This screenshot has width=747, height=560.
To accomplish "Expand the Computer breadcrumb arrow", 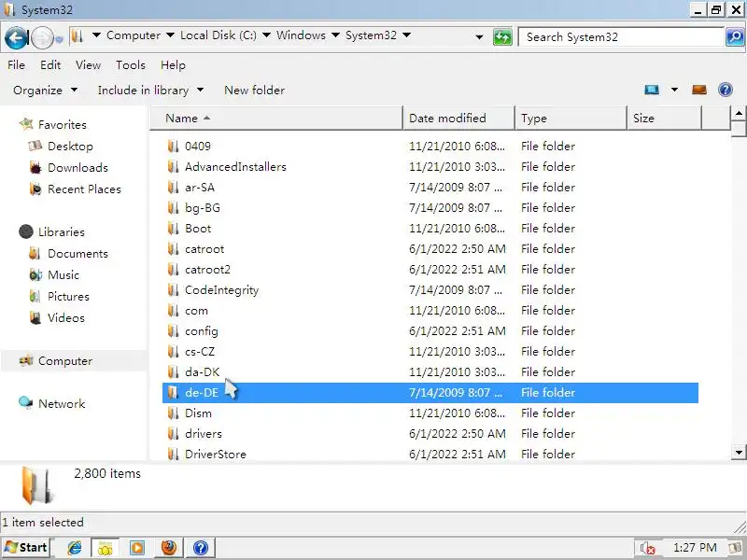I will (x=170, y=35).
